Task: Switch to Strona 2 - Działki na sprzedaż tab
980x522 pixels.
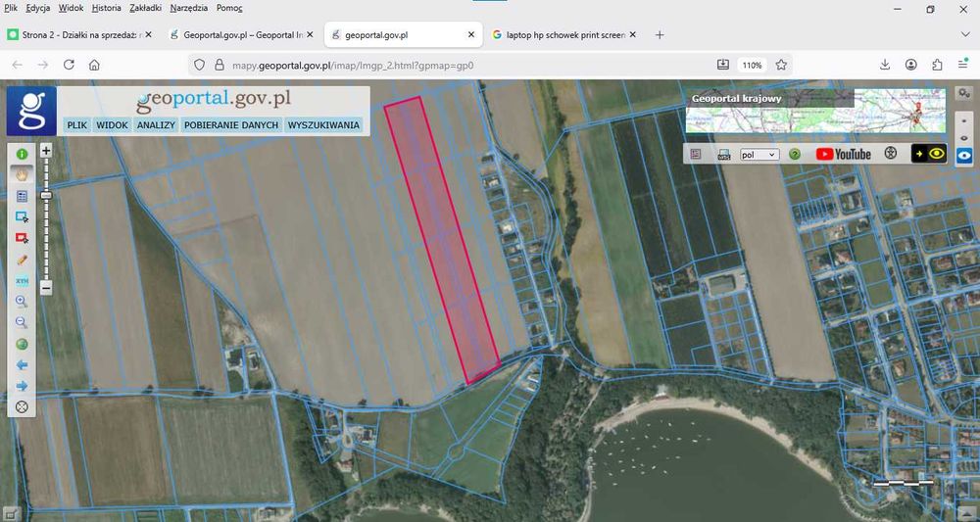Action: [x=79, y=35]
